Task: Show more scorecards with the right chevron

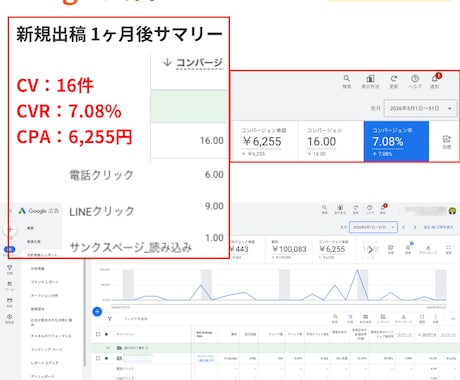Action: tap(370, 249)
